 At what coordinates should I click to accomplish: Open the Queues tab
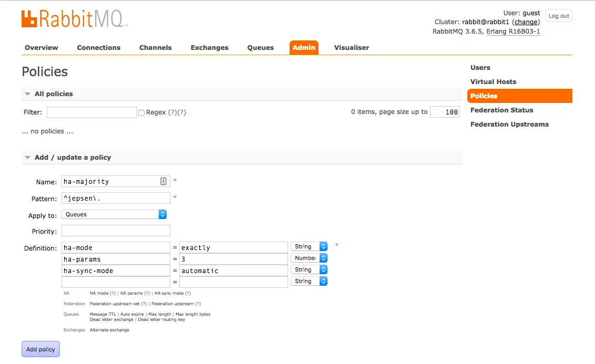(260, 48)
